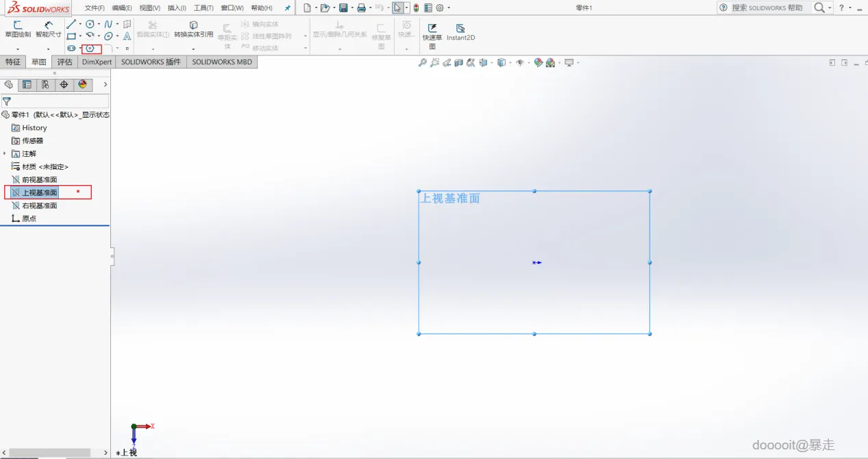868x459 pixels.
Task: Open the 帮助(H) menu
Action: coord(262,8)
